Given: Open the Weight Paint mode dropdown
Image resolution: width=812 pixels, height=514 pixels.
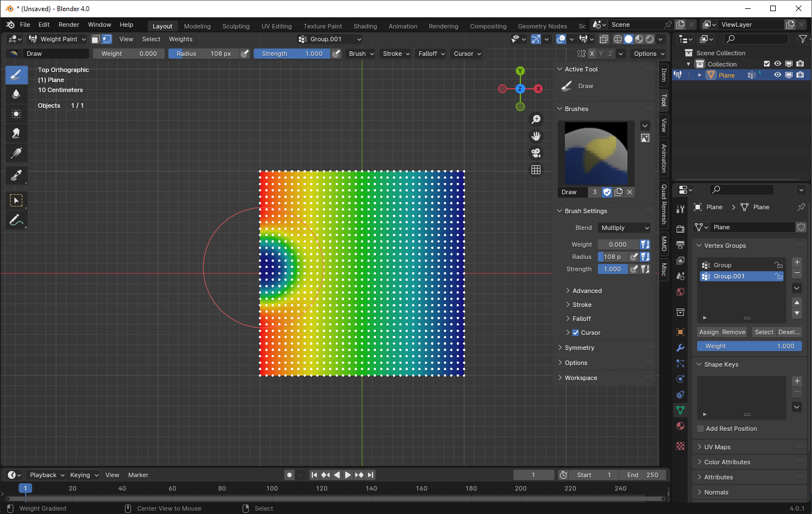Looking at the screenshot, I should pyautogui.click(x=57, y=39).
